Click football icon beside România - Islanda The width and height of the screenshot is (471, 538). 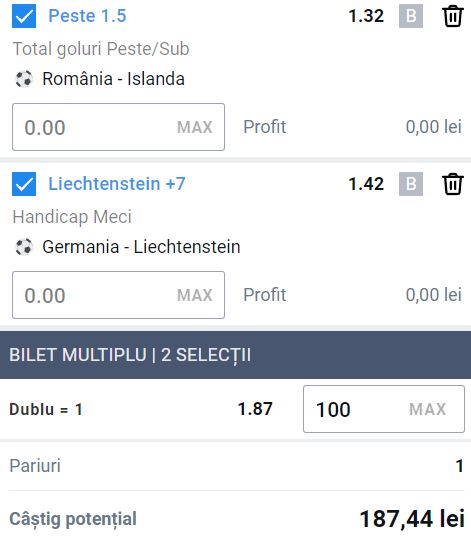[x=24, y=79]
